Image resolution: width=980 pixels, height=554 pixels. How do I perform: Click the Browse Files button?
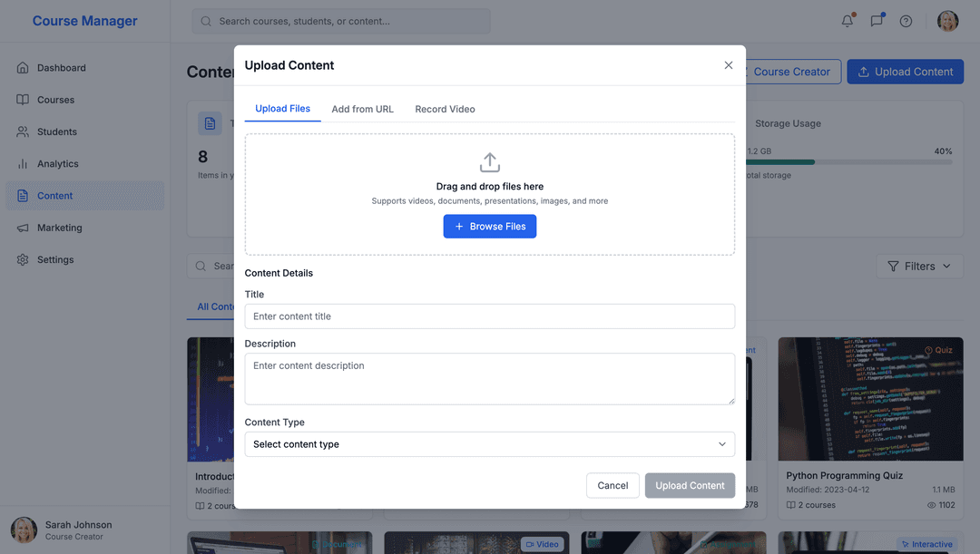(x=490, y=227)
